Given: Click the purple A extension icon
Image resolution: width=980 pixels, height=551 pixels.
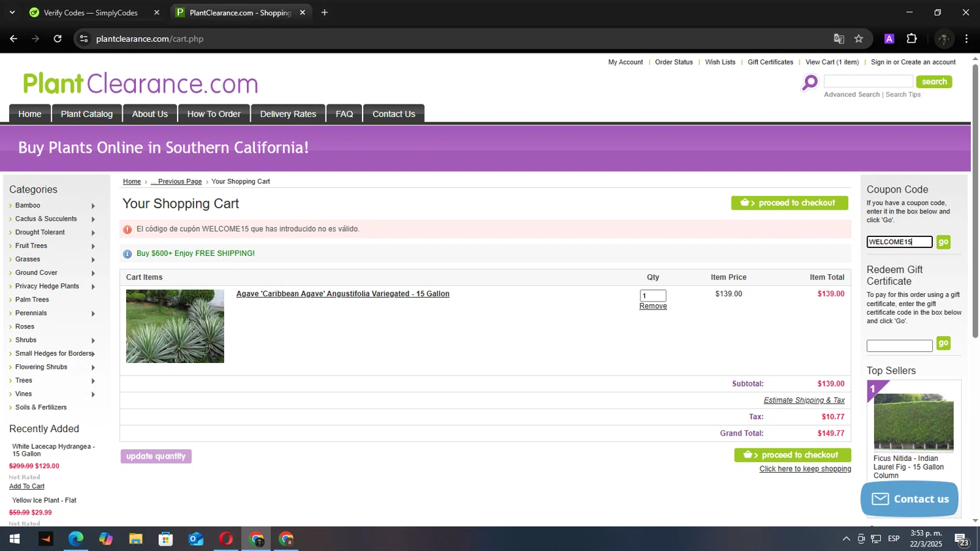Looking at the screenshot, I should (889, 39).
